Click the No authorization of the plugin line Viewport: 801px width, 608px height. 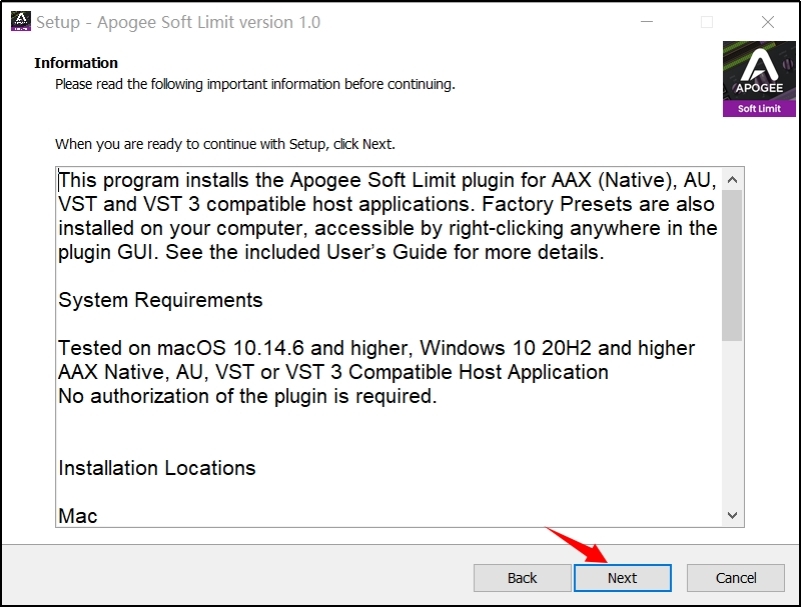(248, 396)
